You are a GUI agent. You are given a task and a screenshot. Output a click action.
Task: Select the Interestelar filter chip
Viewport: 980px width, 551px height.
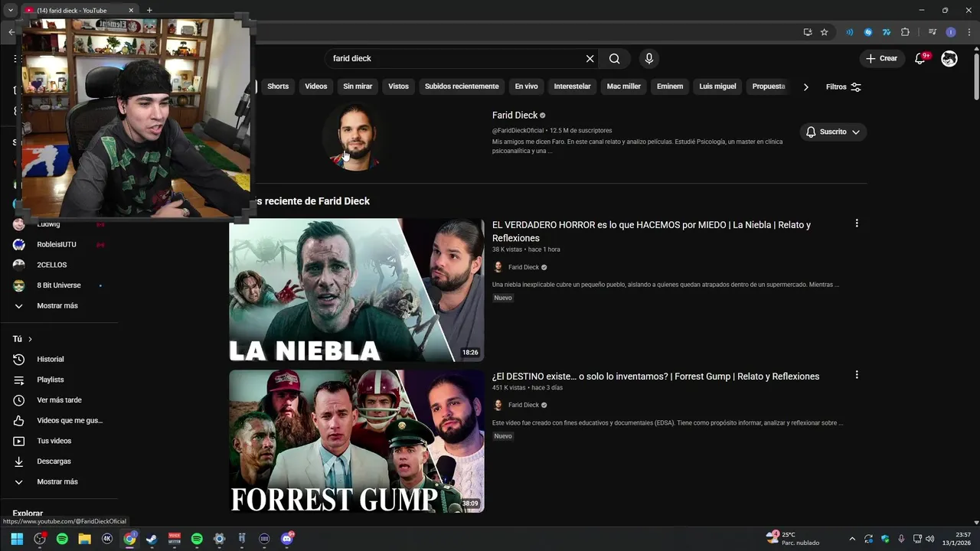tap(573, 86)
